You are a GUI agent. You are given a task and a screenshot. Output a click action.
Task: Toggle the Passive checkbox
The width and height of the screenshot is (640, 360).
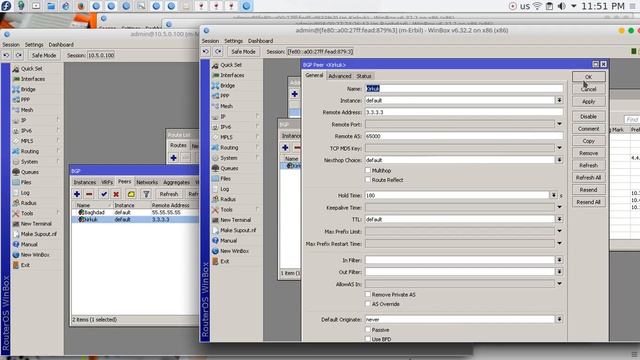coord(368,330)
